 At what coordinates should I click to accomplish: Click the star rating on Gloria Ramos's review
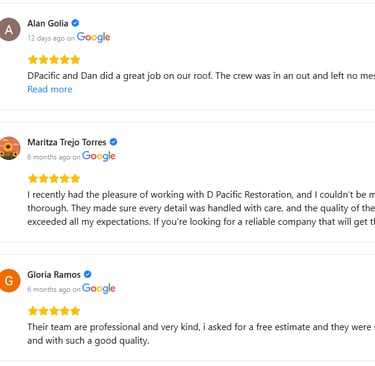coord(54,311)
